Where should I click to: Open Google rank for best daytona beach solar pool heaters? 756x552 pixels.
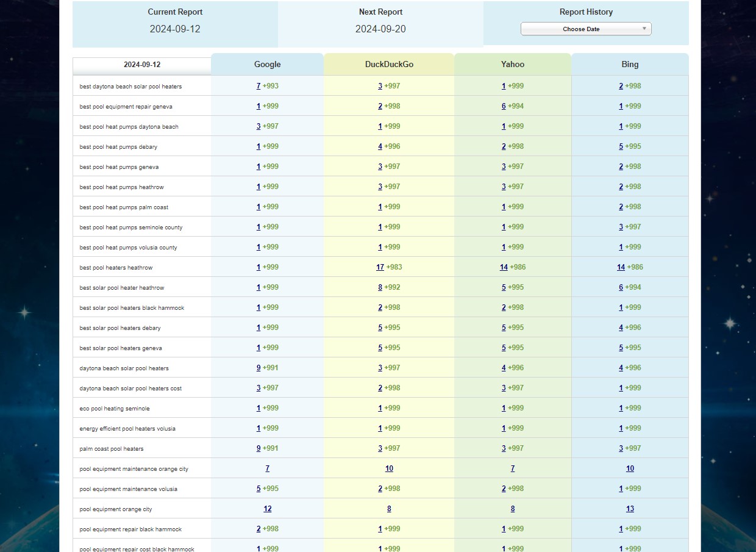click(x=259, y=86)
